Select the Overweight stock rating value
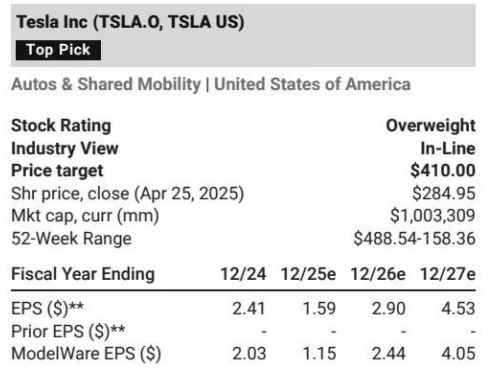This screenshot has width=494, height=377. pos(431,126)
